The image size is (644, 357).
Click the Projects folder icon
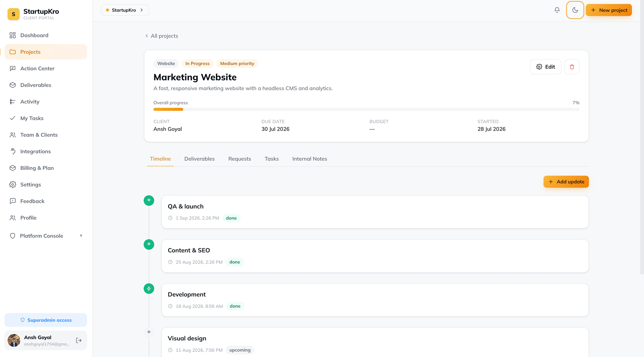12,52
